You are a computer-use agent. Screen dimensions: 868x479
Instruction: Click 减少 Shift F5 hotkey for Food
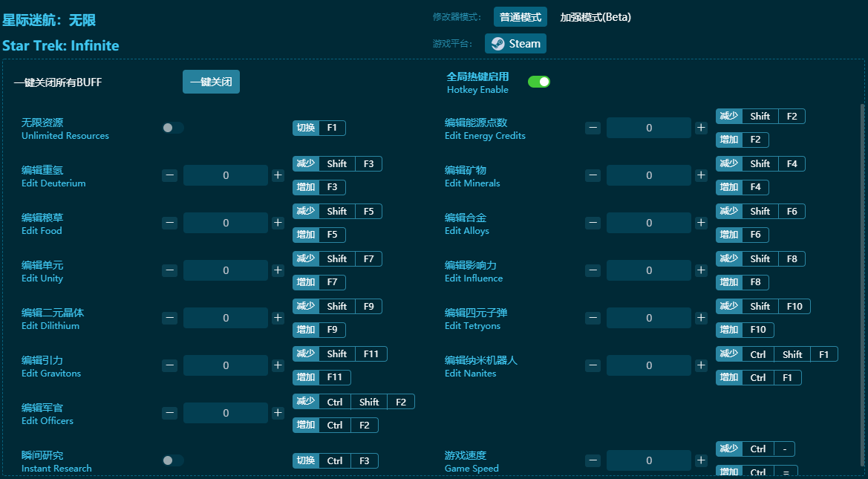337,212
